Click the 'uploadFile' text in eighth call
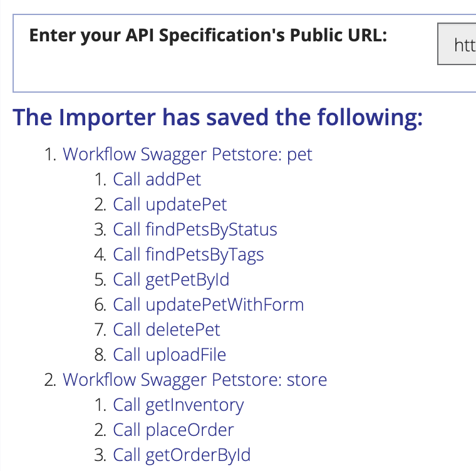This screenshot has width=476, height=471. [185, 355]
